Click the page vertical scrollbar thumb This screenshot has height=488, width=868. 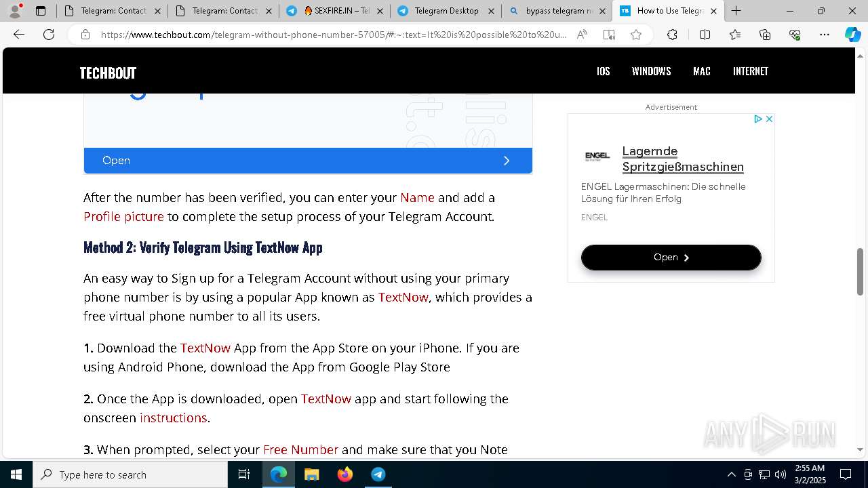click(860, 271)
